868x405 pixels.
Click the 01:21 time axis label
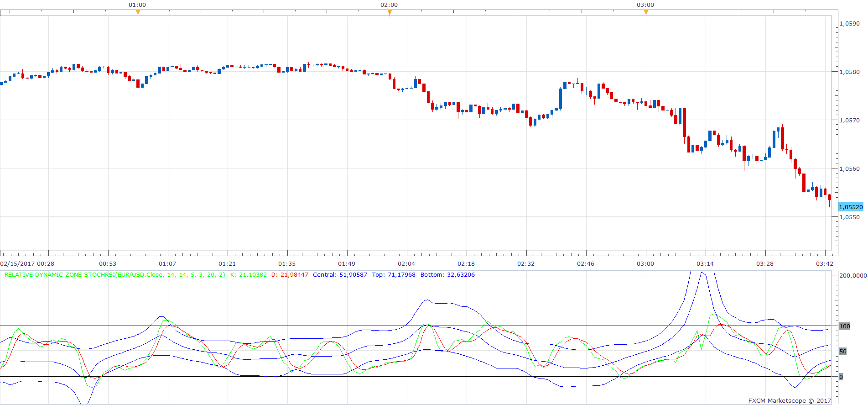[x=227, y=263]
